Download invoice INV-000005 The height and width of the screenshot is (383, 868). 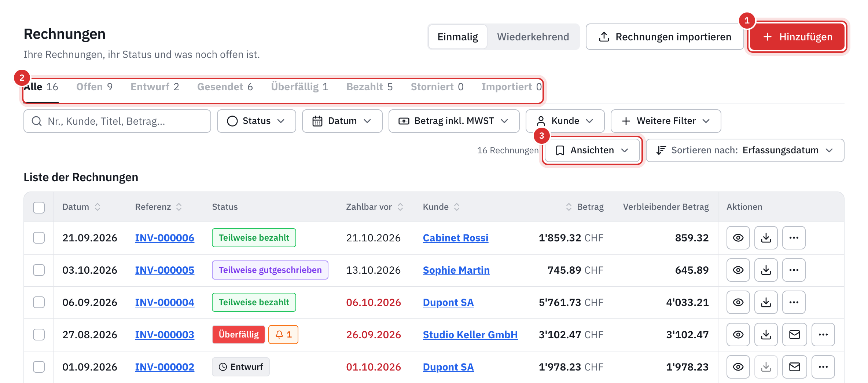(x=766, y=270)
